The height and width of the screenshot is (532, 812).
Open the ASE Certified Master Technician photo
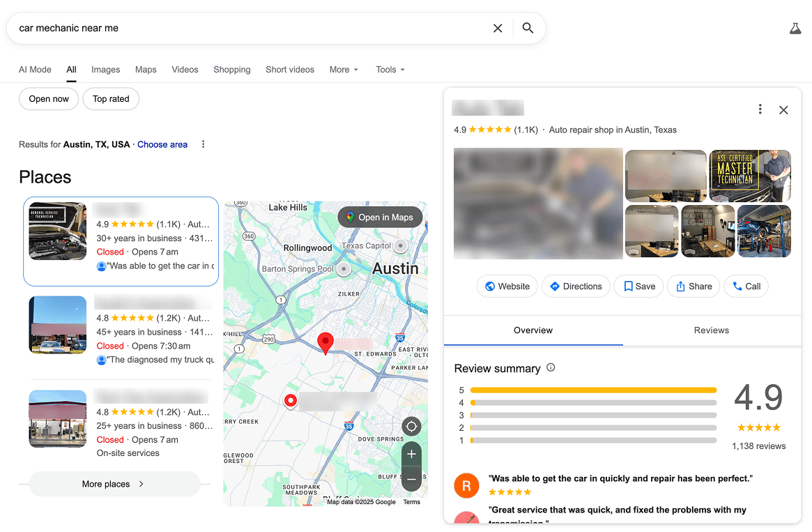click(750, 175)
